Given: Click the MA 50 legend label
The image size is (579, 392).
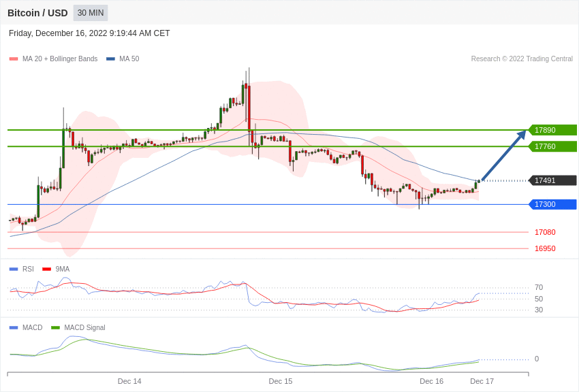Looking at the screenshot, I should pyautogui.click(x=129, y=59).
